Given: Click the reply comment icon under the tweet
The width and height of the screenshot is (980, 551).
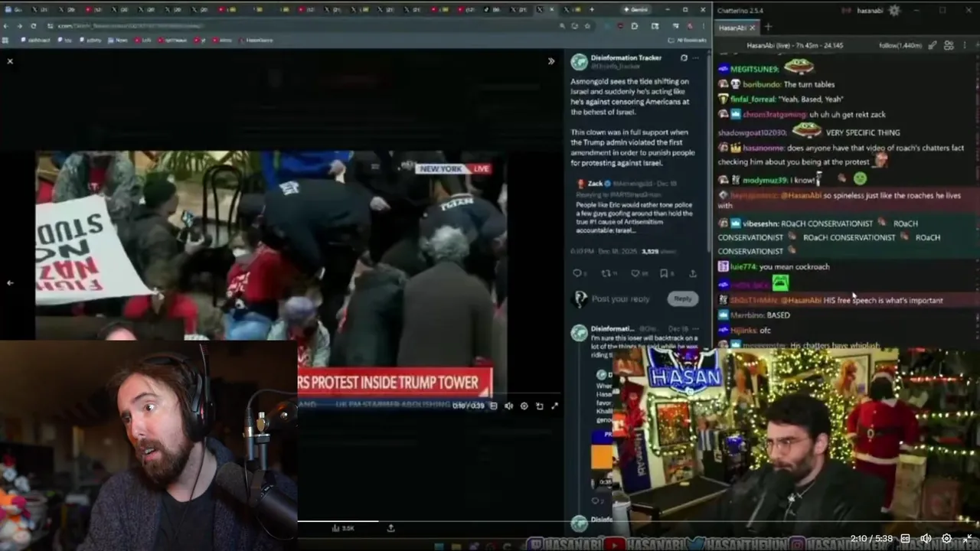Looking at the screenshot, I should click(x=577, y=273).
